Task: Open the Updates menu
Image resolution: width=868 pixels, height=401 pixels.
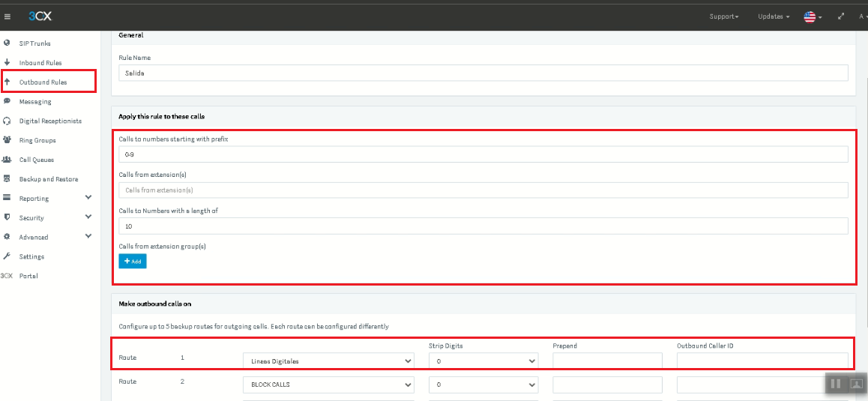Action: (x=774, y=16)
